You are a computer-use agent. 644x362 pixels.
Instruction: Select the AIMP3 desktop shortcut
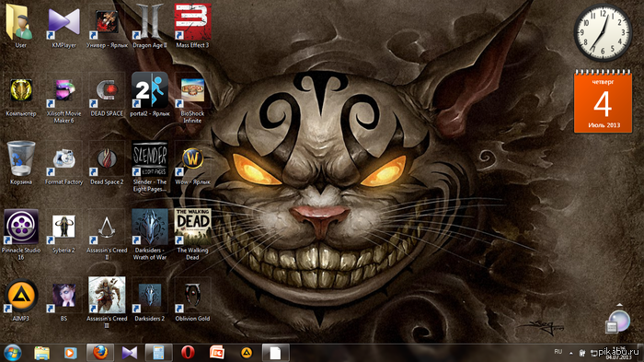(x=20, y=300)
